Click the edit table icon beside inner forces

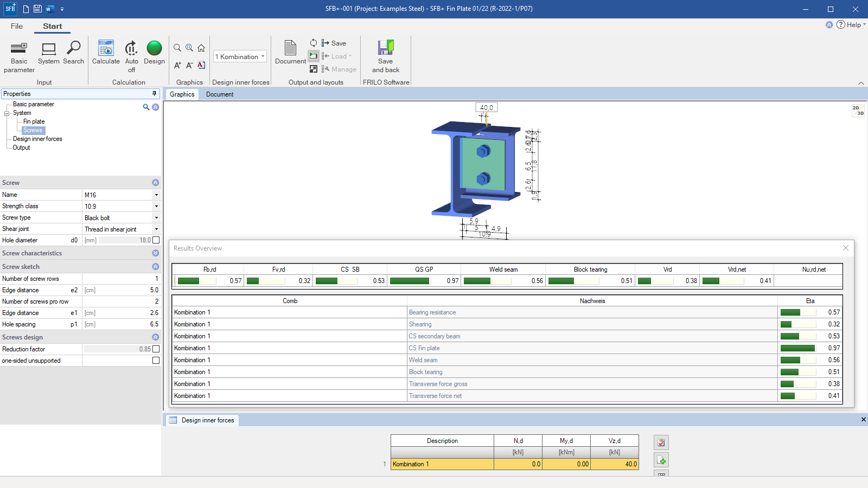click(x=661, y=442)
